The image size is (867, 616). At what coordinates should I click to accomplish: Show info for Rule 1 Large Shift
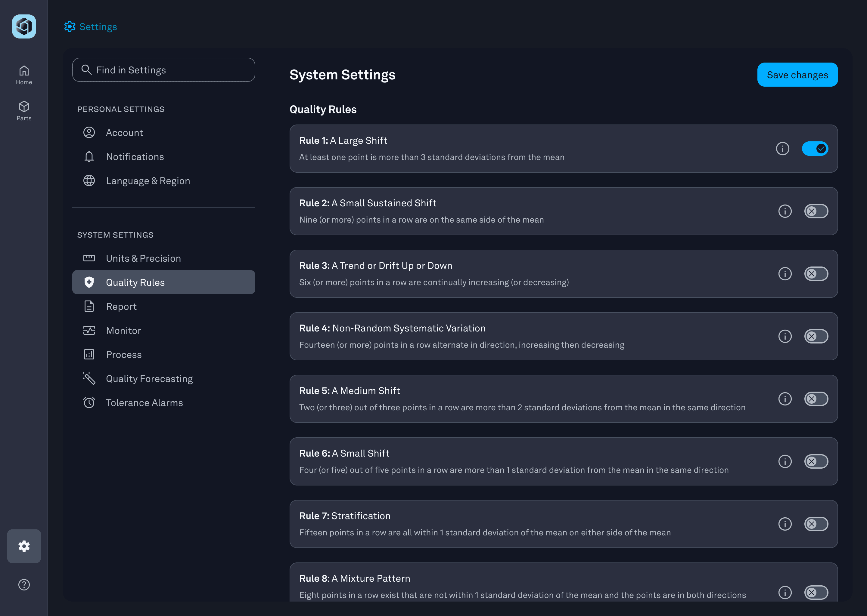tap(782, 149)
